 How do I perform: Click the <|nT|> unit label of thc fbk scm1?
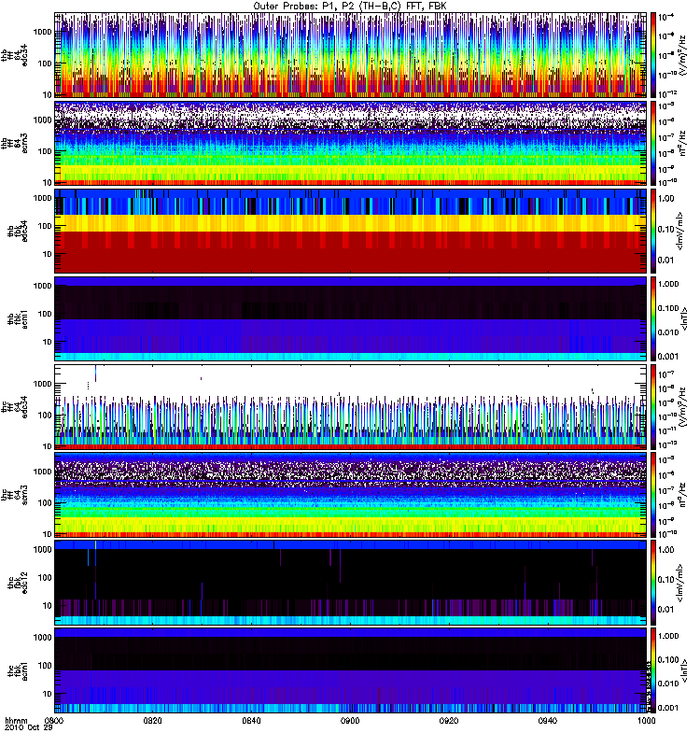click(685, 670)
